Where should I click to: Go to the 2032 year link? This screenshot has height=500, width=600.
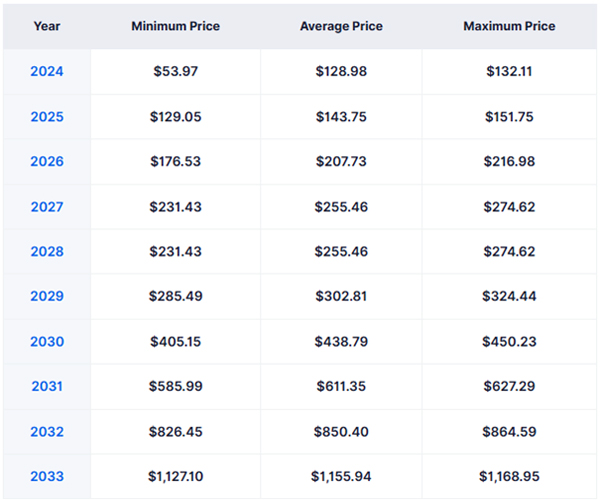click(47, 432)
